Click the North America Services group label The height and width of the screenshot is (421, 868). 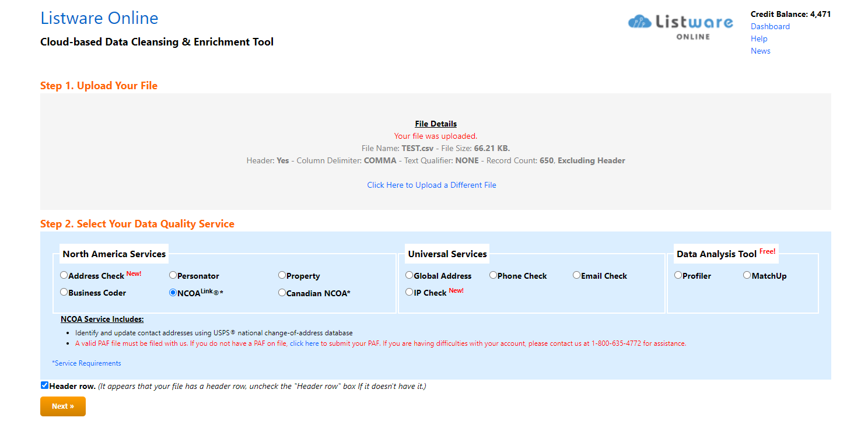point(114,254)
